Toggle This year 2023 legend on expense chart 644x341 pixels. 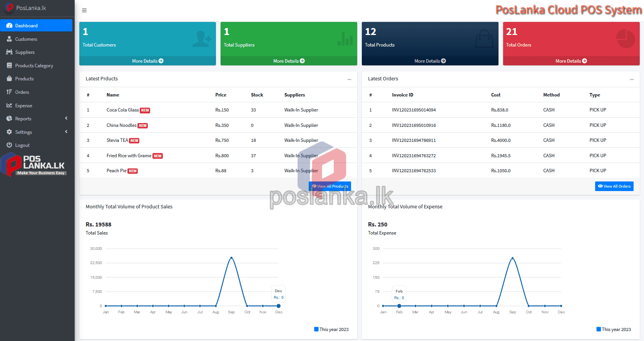614,329
